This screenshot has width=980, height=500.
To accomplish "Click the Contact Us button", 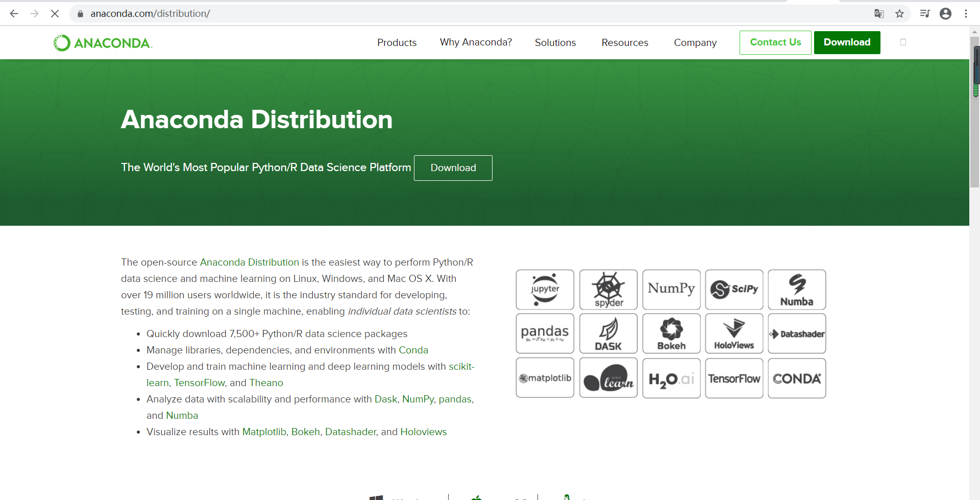I will point(775,42).
